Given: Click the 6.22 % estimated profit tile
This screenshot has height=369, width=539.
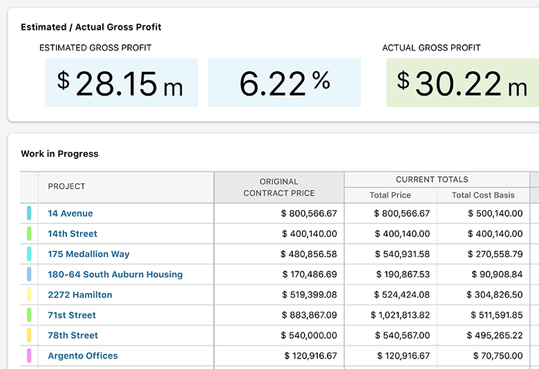Looking at the screenshot, I should (x=284, y=83).
